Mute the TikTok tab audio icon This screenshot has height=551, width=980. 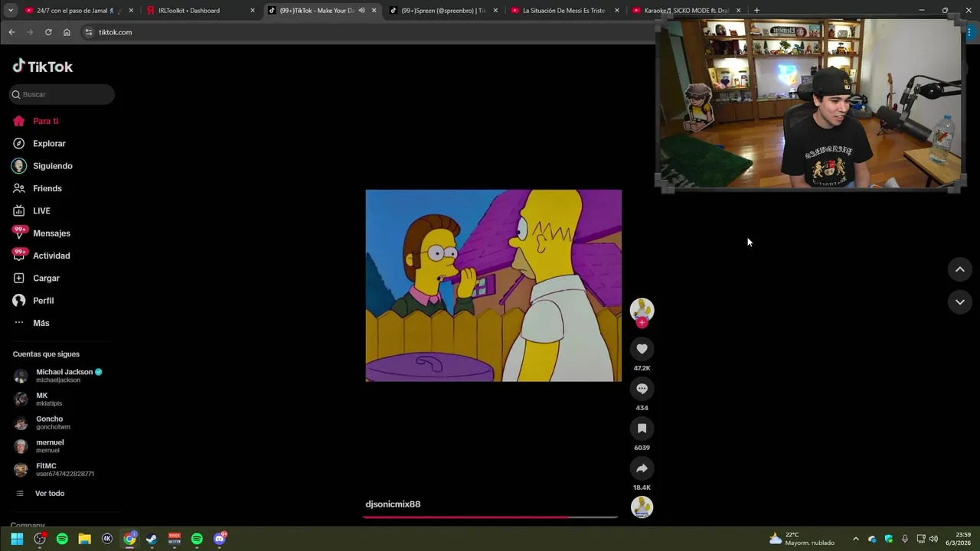click(x=362, y=11)
